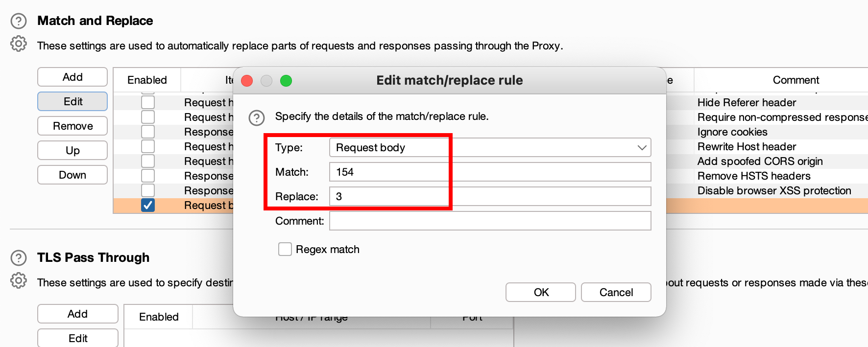Click into the Comment text field
Screen dimensions: 868x347
pyautogui.click(x=490, y=221)
